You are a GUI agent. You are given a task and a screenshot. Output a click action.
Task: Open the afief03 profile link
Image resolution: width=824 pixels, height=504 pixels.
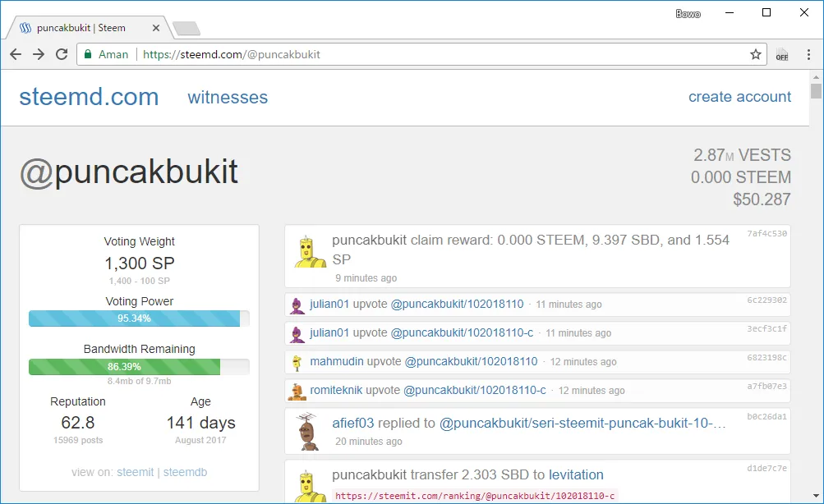point(352,424)
